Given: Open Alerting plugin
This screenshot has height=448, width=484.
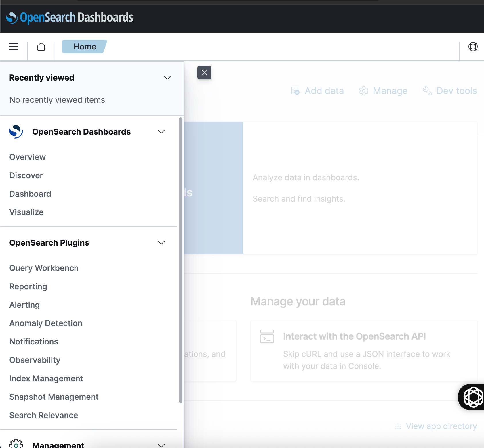Looking at the screenshot, I should click(x=24, y=305).
